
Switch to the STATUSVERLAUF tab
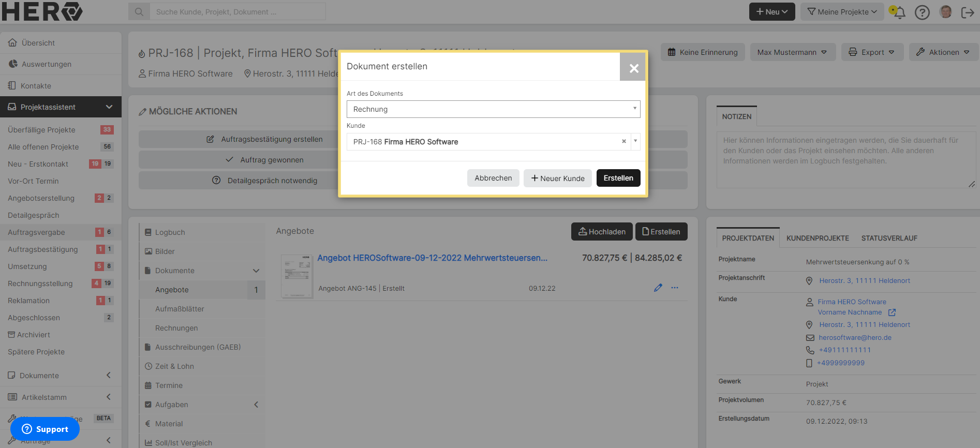pyautogui.click(x=889, y=238)
